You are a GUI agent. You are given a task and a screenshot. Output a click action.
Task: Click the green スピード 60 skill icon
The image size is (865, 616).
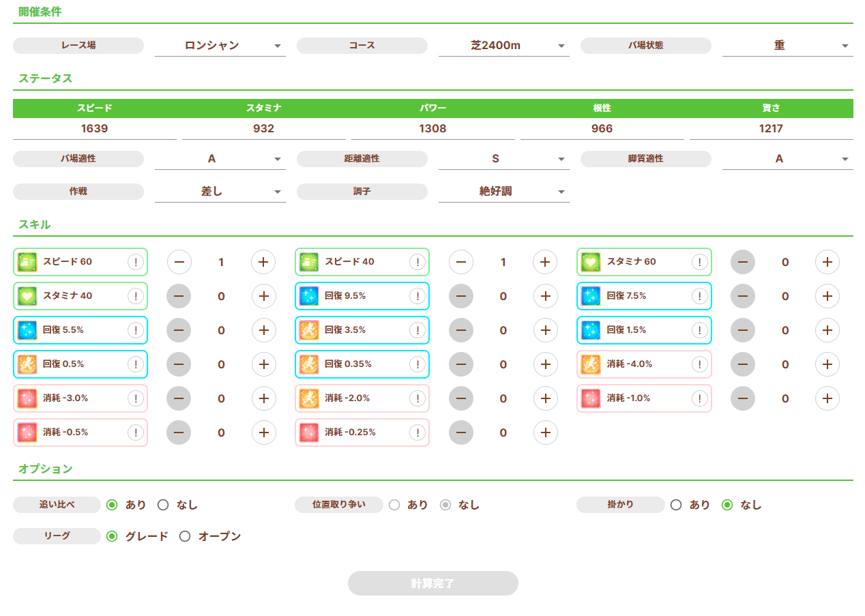click(27, 262)
